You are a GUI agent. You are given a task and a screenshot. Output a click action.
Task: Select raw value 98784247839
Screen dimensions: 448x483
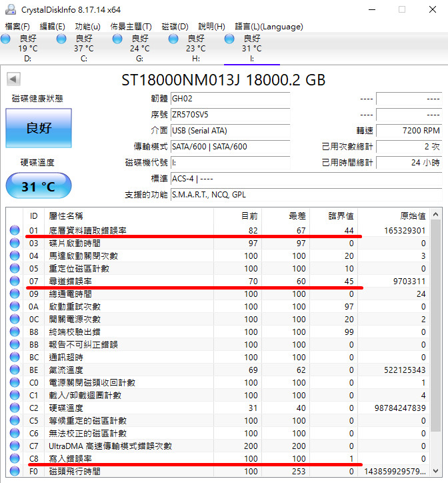[400, 408]
